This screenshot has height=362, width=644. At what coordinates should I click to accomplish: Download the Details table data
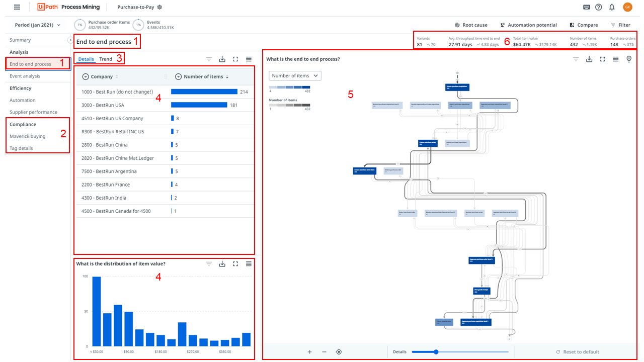pyautogui.click(x=222, y=59)
